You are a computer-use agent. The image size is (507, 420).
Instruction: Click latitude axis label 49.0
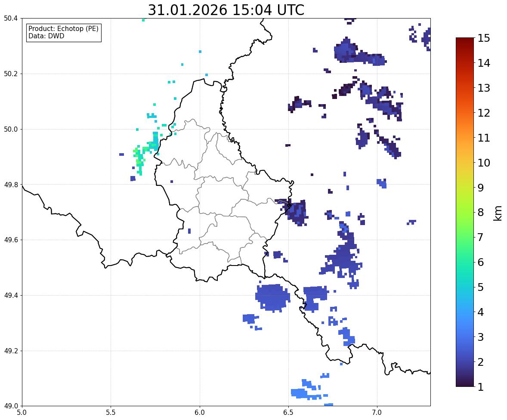point(11,406)
